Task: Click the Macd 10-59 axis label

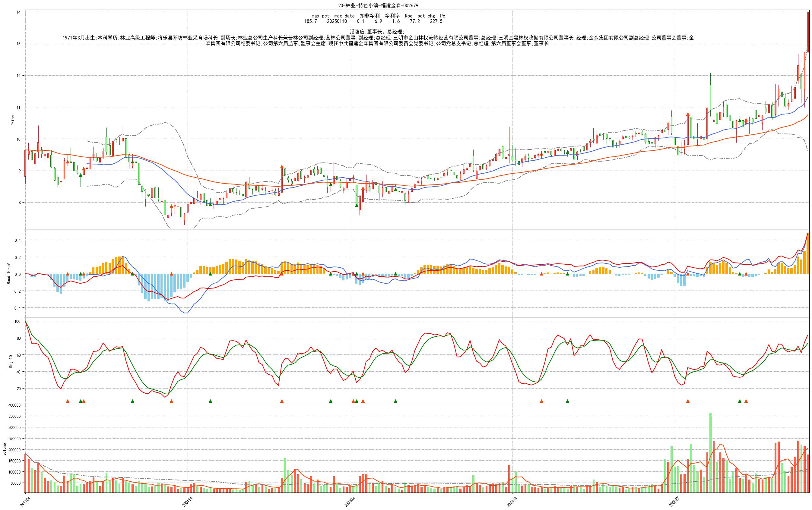Action: click(8, 274)
